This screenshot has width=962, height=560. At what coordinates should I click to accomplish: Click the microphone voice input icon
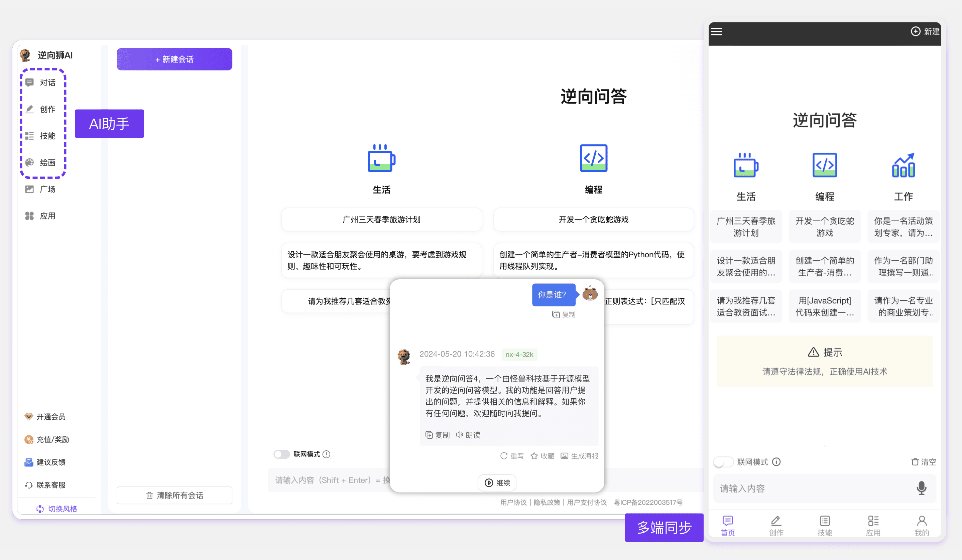point(922,488)
